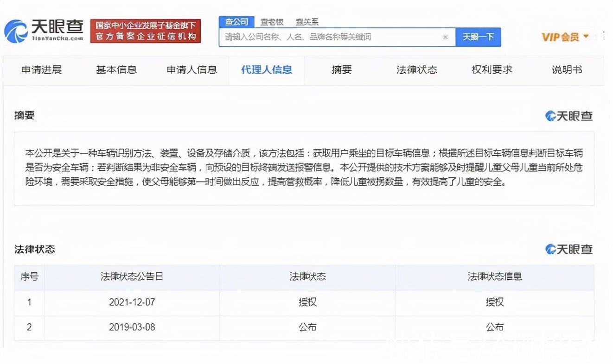Switch to the 摘要 tab
Screen dimensions: 613x364
pos(342,70)
